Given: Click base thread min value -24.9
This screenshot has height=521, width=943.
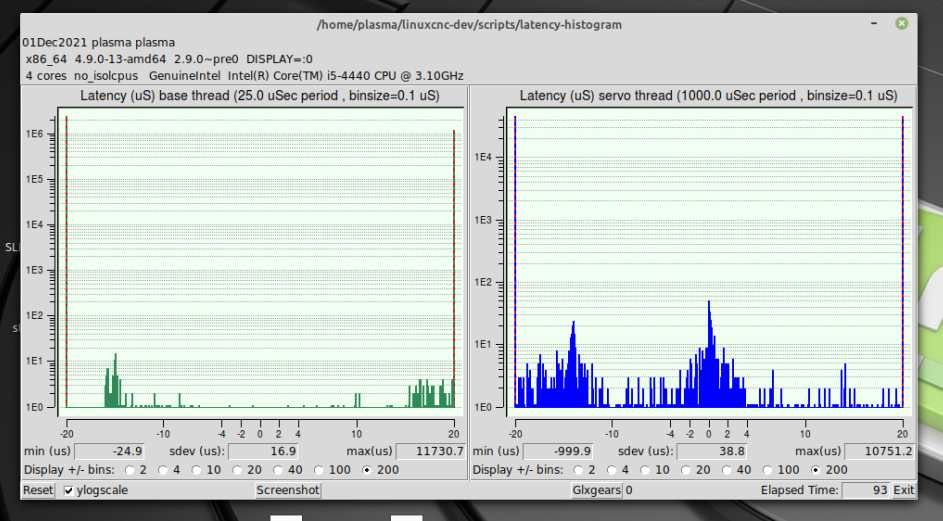Looking at the screenshot, I should (109, 451).
